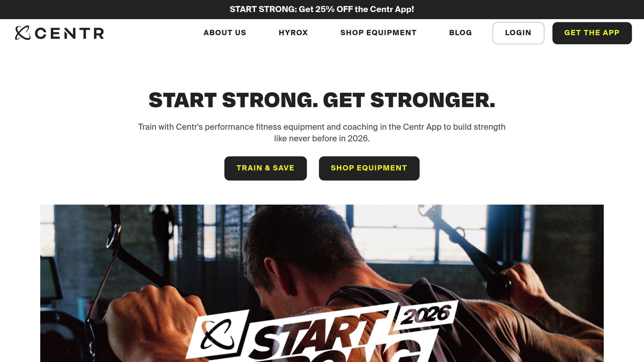Click the Get The App button

point(592,33)
